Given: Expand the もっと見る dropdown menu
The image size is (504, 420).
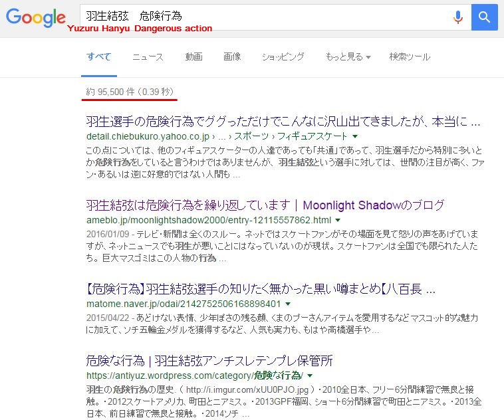Looking at the screenshot, I should pyautogui.click(x=348, y=57).
